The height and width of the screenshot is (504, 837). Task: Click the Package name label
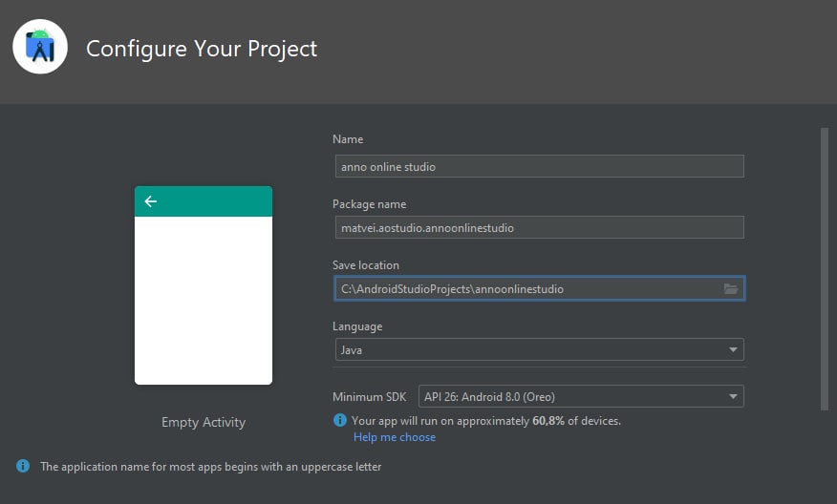pos(370,204)
